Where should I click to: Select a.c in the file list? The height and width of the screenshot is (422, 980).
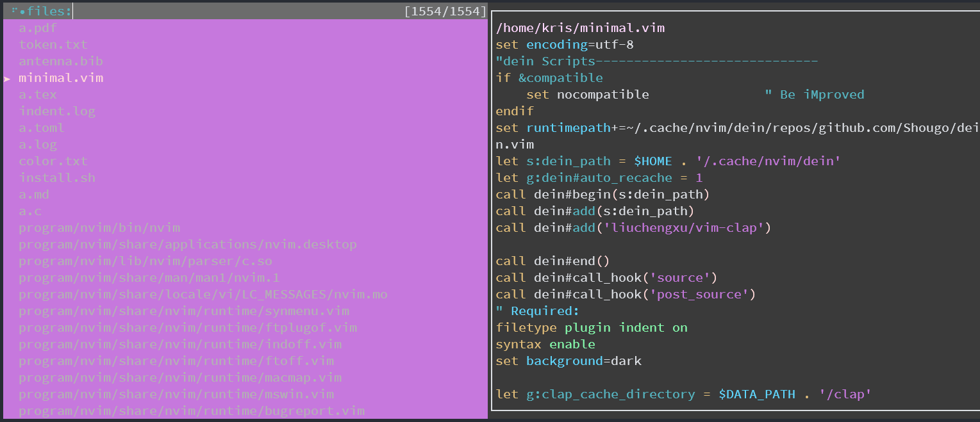pos(29,211)
